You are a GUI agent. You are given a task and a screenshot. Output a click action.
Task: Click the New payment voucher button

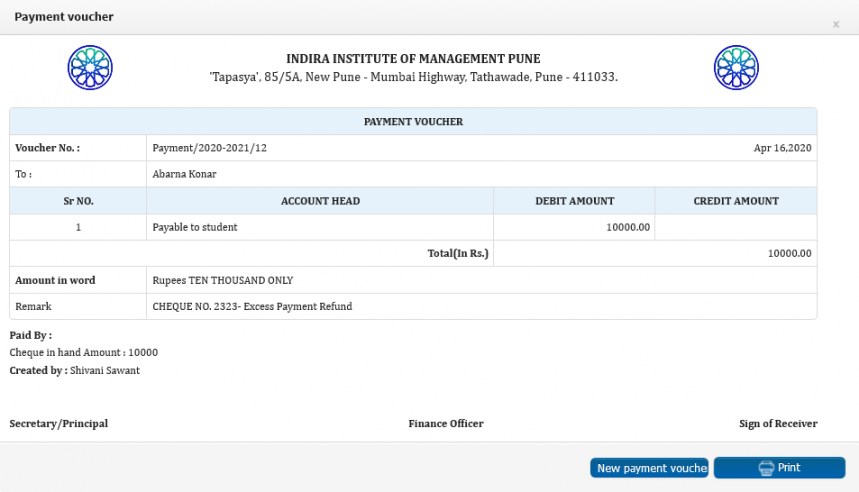pos(649,468)
